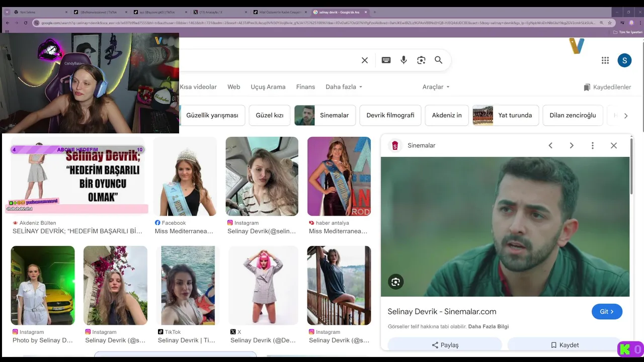Bookmark this page with the star icon
Viewport: 644px width, 362px height.
(x=610, y=23)
